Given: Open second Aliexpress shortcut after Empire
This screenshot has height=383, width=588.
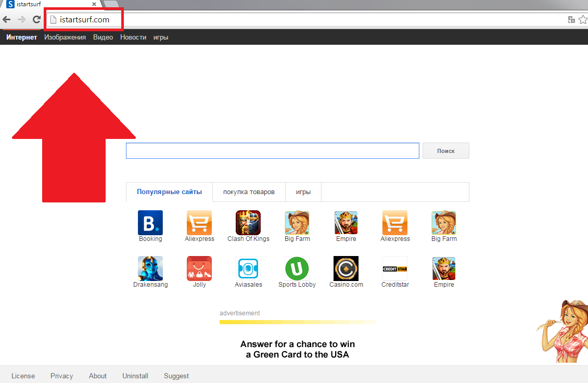Looking at the screenshot, I should (x=395, y=223).
